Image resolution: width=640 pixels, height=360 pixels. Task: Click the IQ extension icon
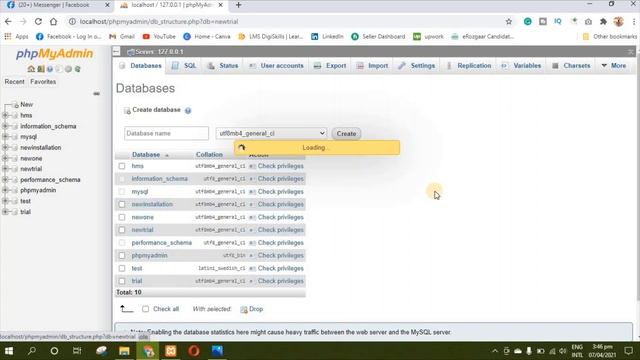pyautogui.click(x=558, y=21)
